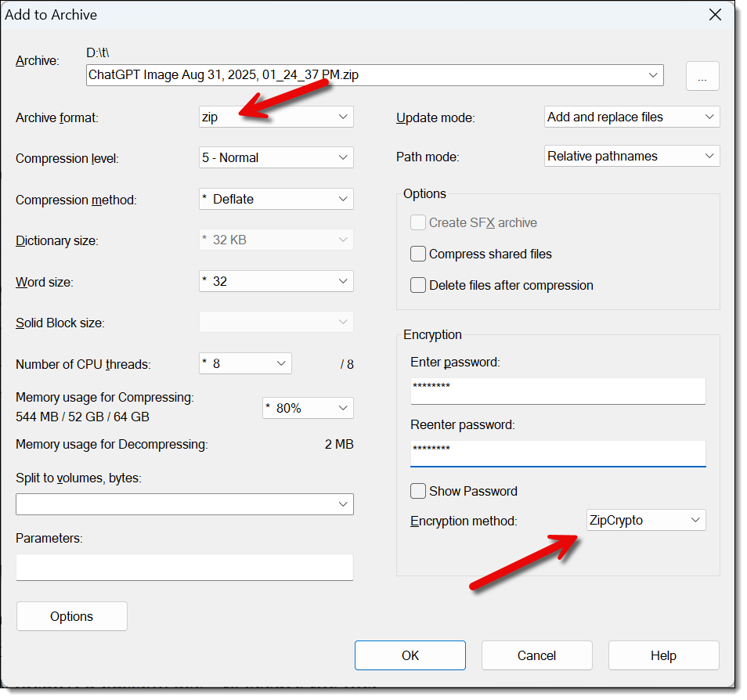Viewport: 747px width, 700px height.
Task: Open the Update mode dropdown
Action: (631, 117)
